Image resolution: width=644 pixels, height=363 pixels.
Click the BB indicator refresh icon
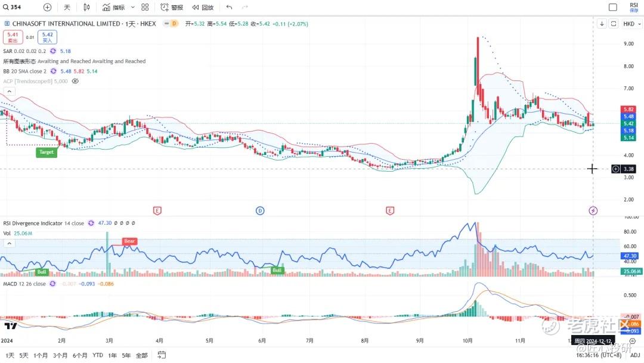[54, 71]
